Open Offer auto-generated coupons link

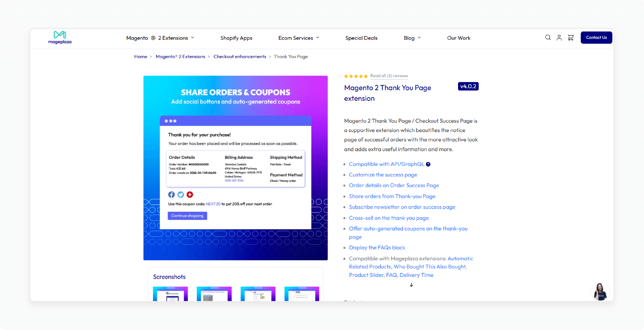[x=408, y=233]
